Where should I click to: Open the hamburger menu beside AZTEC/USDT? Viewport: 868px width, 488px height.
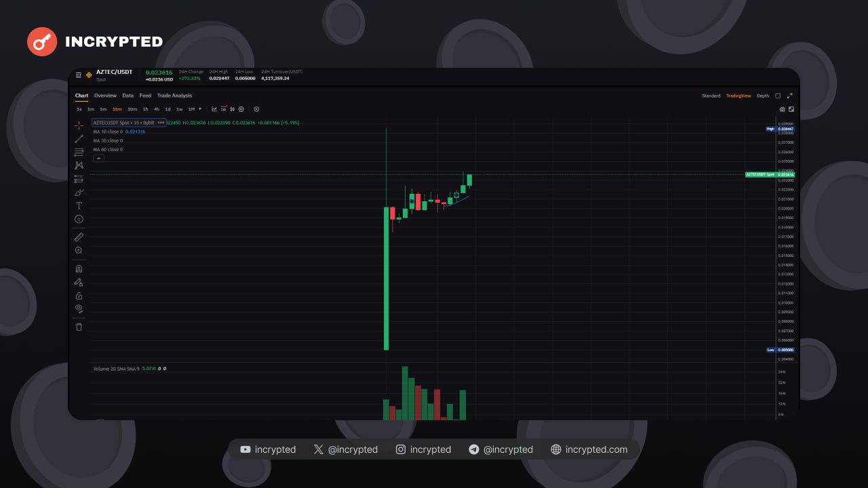[x=79, y=75]
